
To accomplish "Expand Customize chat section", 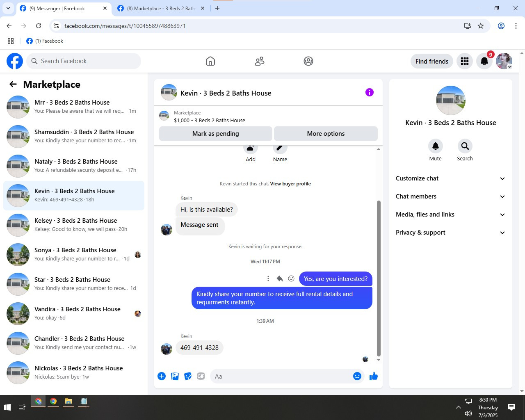I will pos(450,178).
